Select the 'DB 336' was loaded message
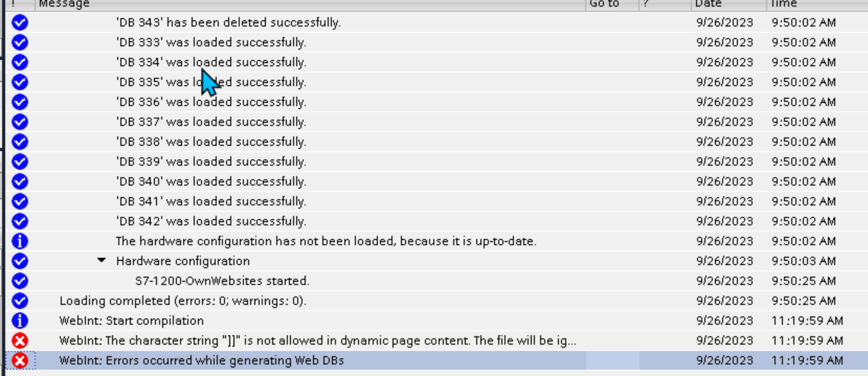Image resolution: width=868 pixels, height=376 pixels. 211,102
